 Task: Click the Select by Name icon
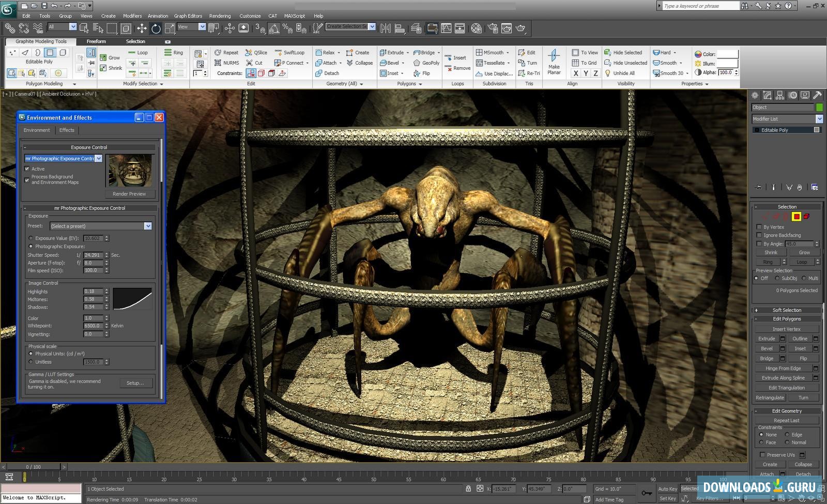[97, 28]
